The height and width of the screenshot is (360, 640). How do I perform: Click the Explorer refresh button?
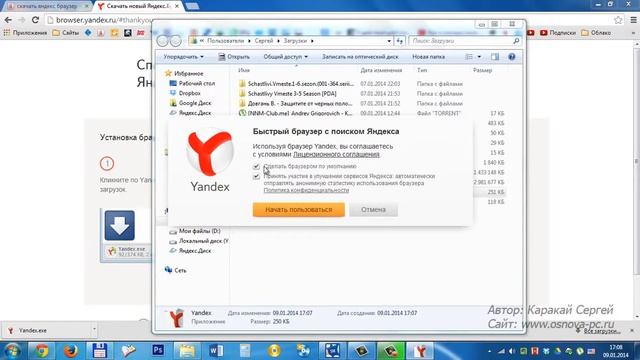tap(400, 41)
